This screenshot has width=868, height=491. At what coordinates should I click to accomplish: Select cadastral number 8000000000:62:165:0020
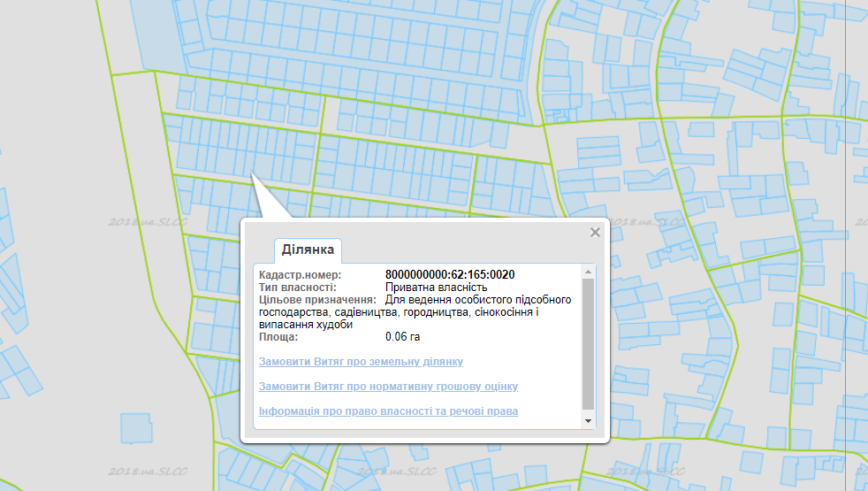click(x=450, y=275)
